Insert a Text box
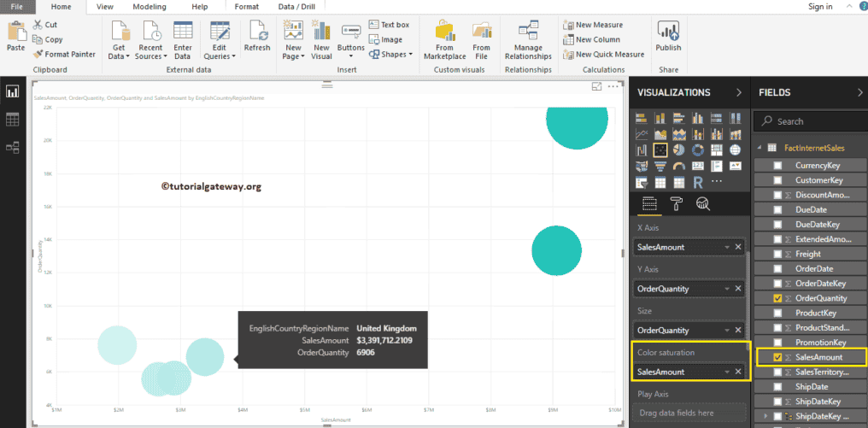 click(x=389, y=25)
